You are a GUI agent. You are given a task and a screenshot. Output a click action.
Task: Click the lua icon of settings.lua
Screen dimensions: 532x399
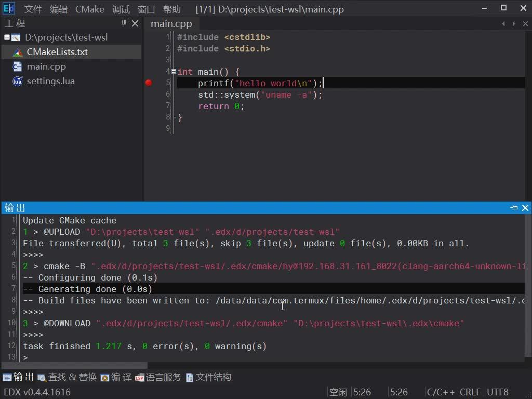[17, 82]
